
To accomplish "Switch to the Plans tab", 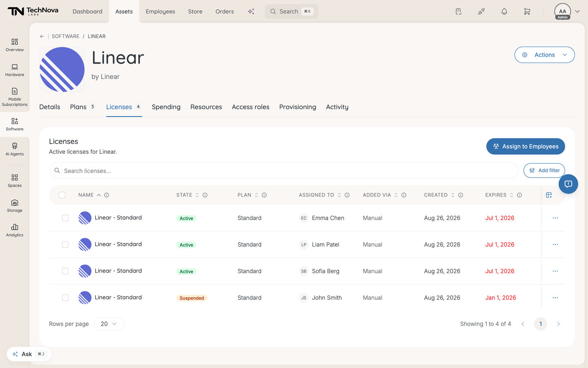I will click(82, 107).
